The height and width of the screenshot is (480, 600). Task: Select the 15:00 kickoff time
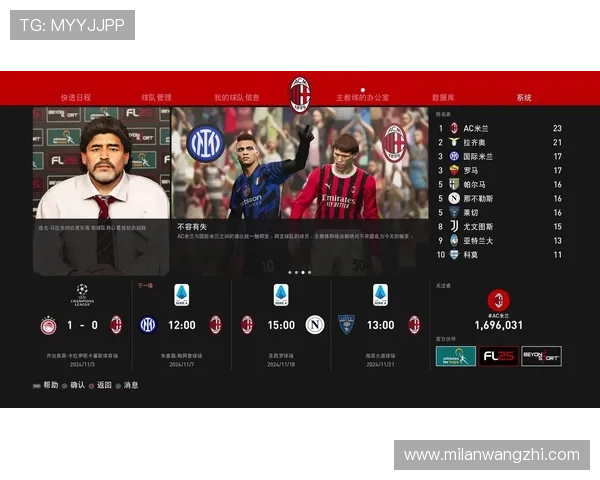coord(281,325)
